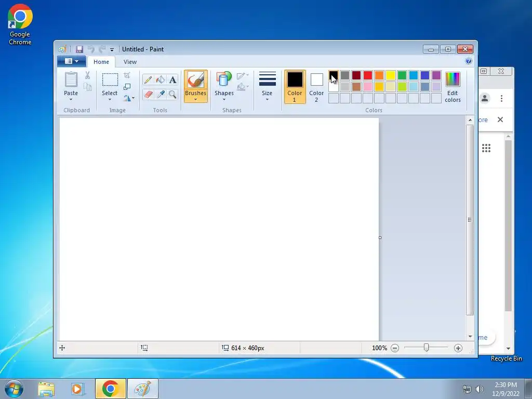532x399 pixels.
Task: Select the Eraser tool
Action: [x=148, y=94]
